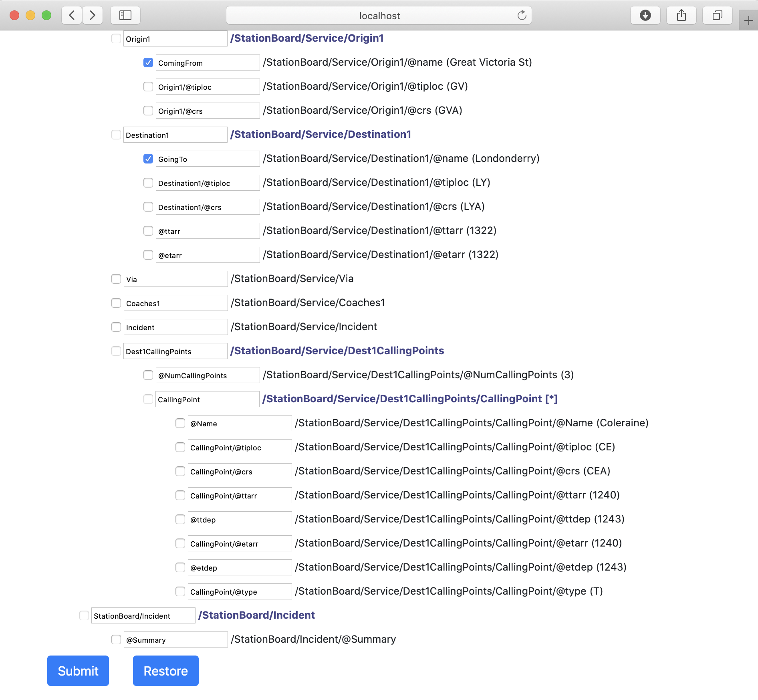The image size is (758, 700).
Task: Open the Share menu
Action: click(681, 16)
